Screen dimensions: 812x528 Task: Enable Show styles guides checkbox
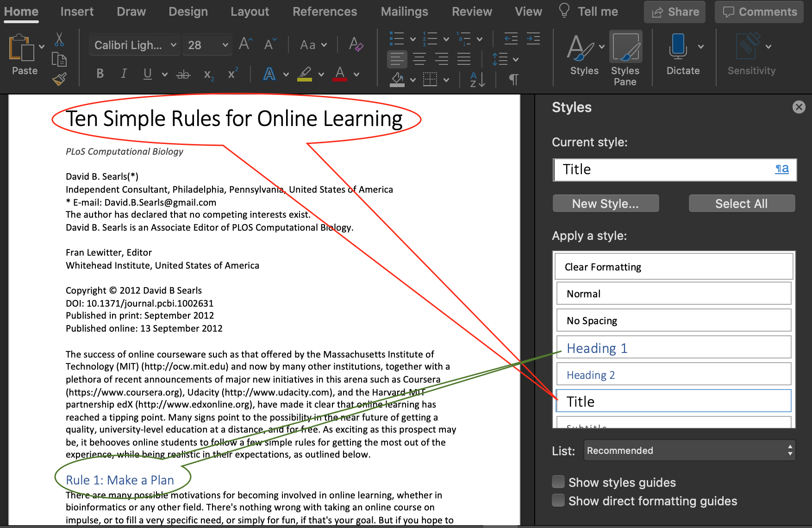pos(558,482)
